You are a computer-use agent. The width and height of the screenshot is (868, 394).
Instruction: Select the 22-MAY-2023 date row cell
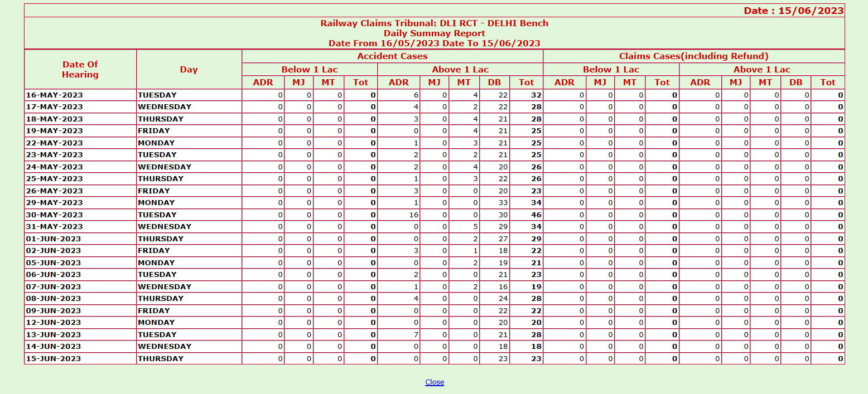point(54,143)
